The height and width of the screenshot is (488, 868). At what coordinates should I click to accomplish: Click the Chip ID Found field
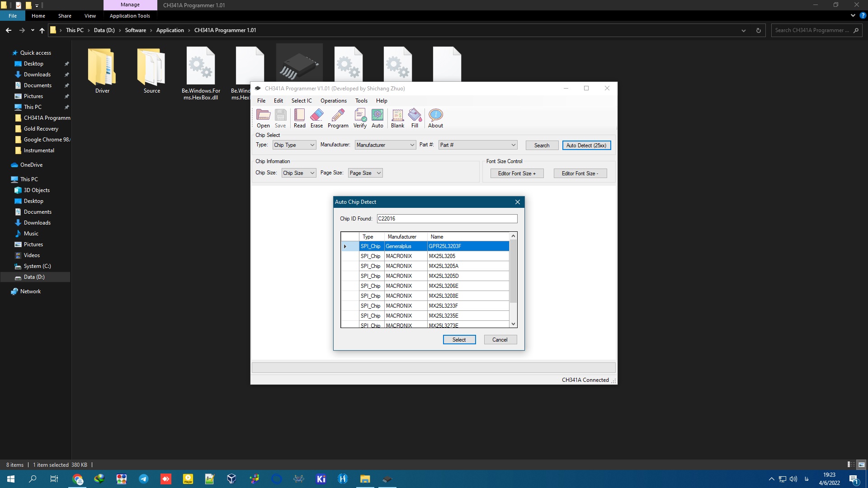[x=447, y=219]
